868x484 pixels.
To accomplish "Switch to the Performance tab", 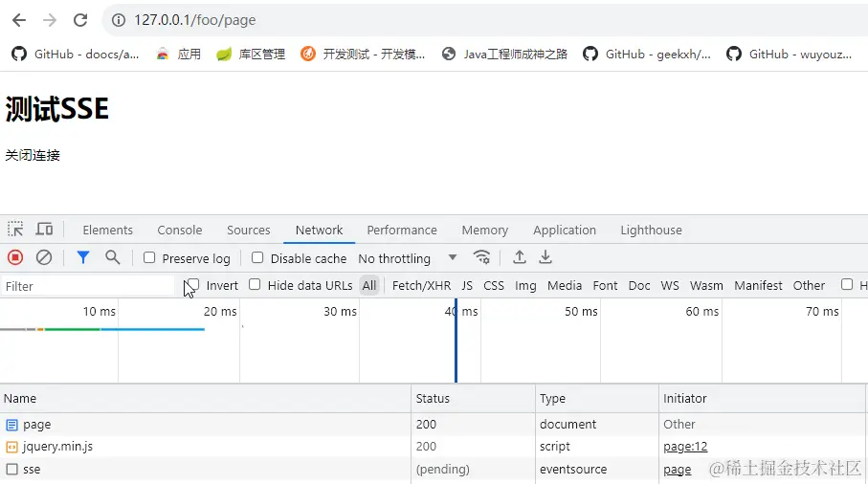I will [x=402, y=231].
